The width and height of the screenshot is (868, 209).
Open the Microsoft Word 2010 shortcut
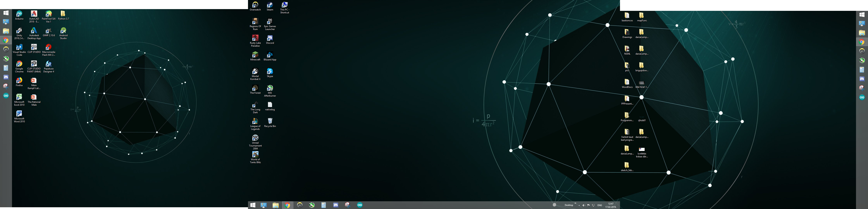(19, 116)
